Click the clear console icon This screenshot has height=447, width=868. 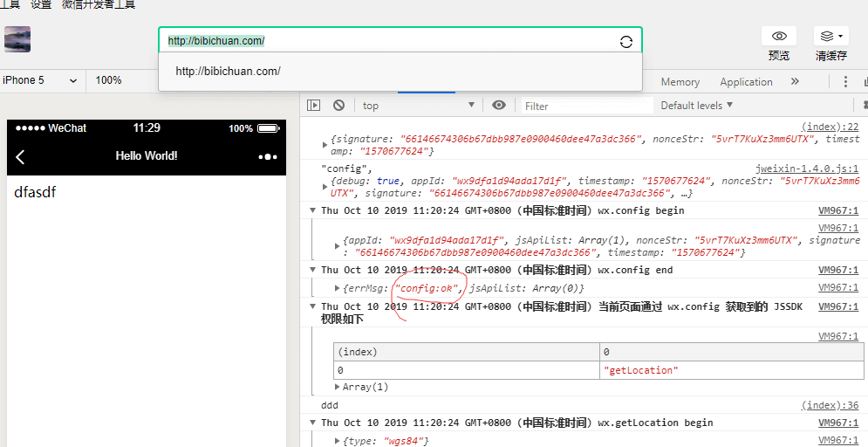pos(338,106)
